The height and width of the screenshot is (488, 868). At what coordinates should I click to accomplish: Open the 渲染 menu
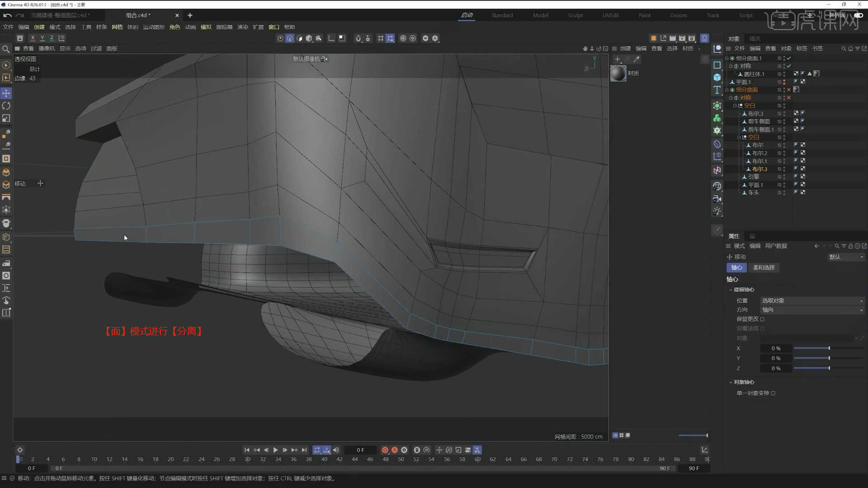coord(243,27)
